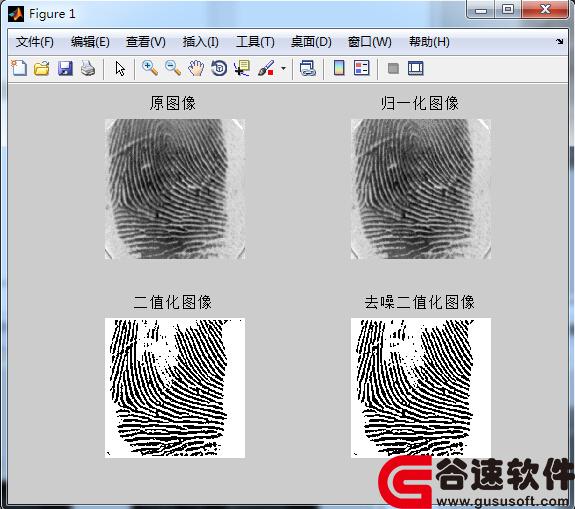Enable the Data Cursor tool
Screen dimensions: 575x509
pyautogui.click(x=242, y=68)
